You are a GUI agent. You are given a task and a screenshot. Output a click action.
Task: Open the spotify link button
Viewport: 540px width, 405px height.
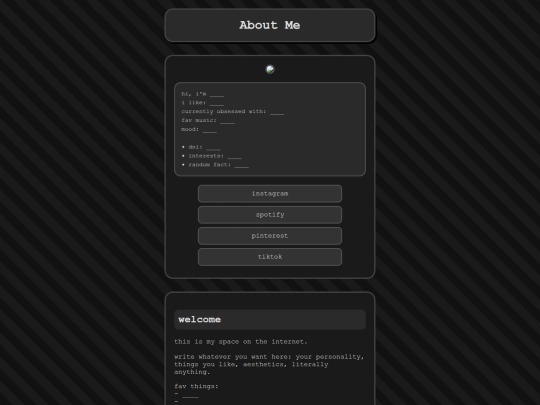tap(270, 215)
